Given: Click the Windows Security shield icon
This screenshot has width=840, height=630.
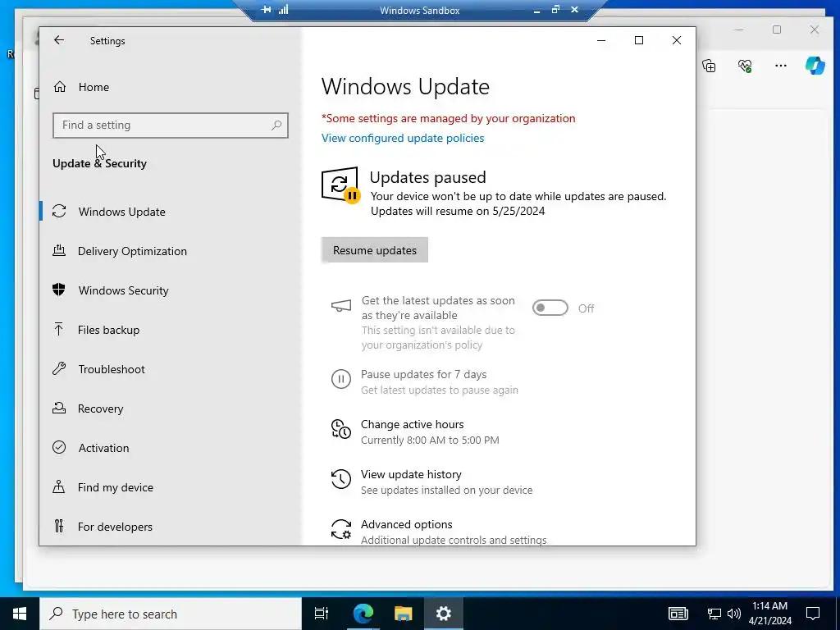Looking at the screenshot, I should point(59,290).
